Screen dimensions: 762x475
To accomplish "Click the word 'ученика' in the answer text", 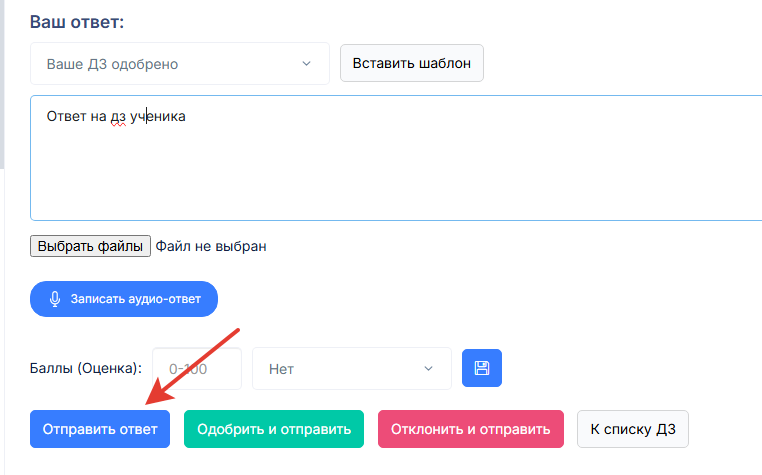I will click(x=158, y=117).
